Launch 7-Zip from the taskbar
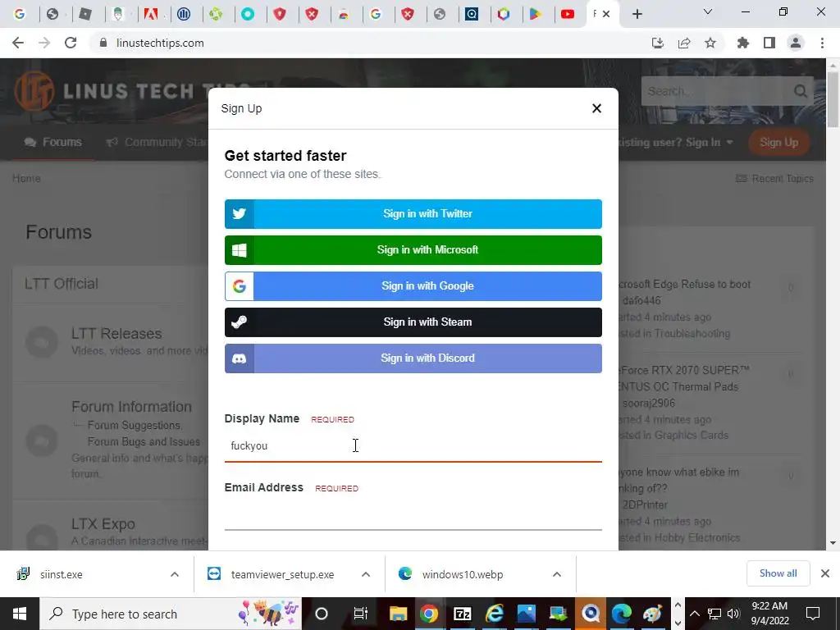This screenshot has width=840, height=630. (x=463, y=614)
